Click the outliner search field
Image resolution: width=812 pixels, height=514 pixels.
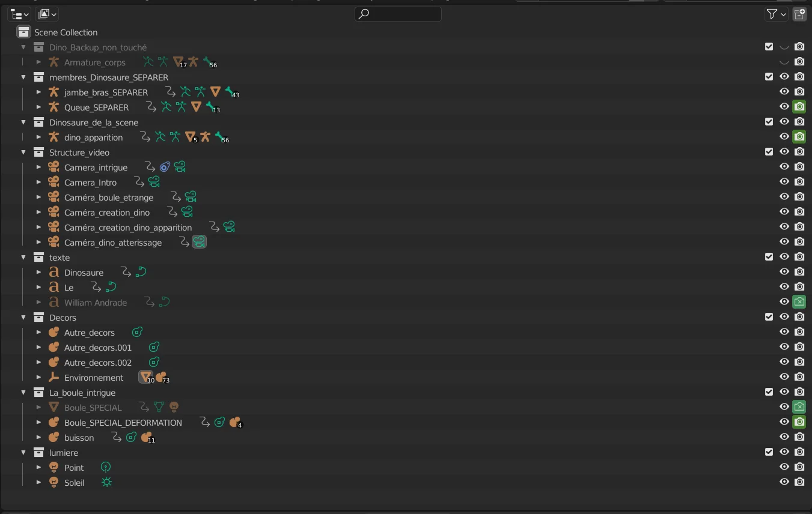[x=398, y=14]
